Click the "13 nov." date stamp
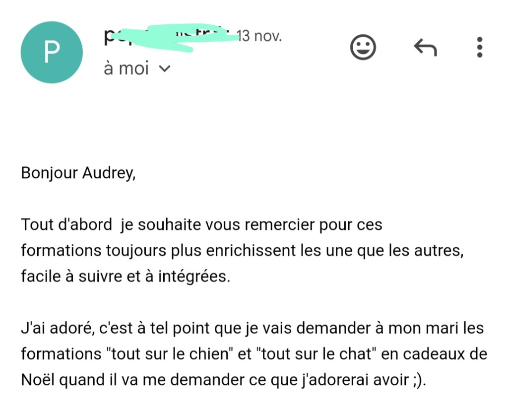Viewport: 508px width, 420px height. point(259,36)
